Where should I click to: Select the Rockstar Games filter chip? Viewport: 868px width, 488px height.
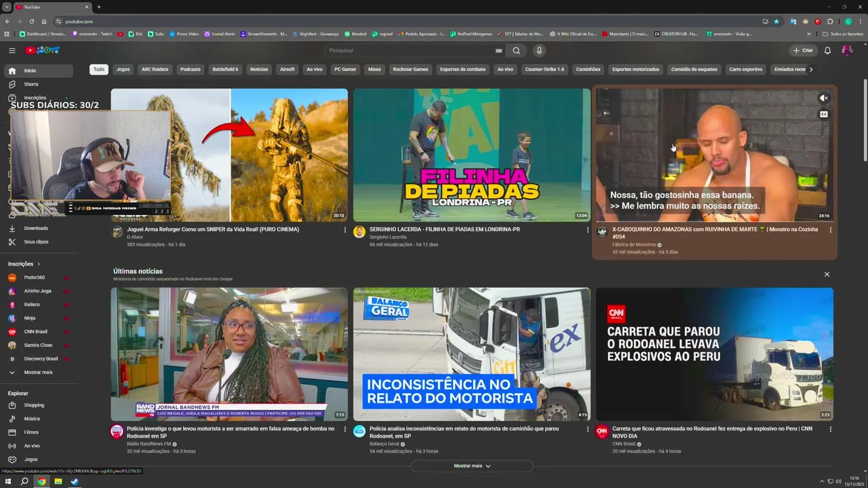coord(410,69)
